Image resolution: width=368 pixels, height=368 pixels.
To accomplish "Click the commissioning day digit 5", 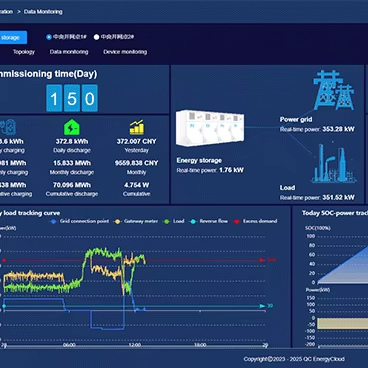I will point(72,98).
